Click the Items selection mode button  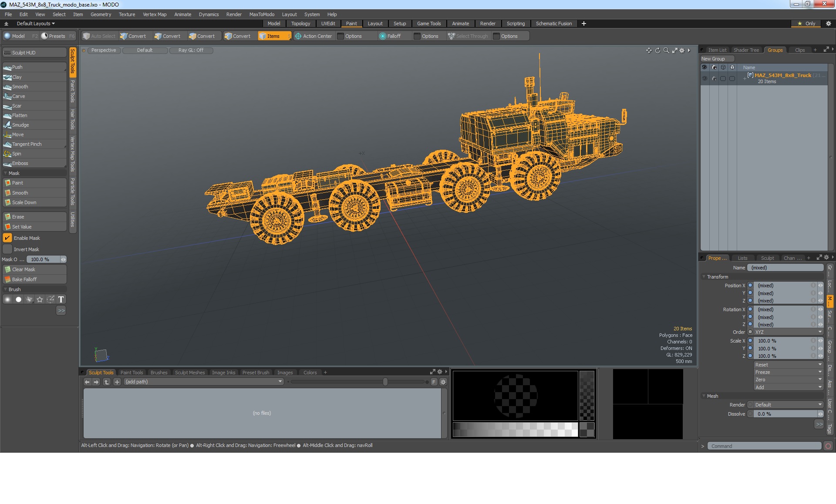click(274, 36)
